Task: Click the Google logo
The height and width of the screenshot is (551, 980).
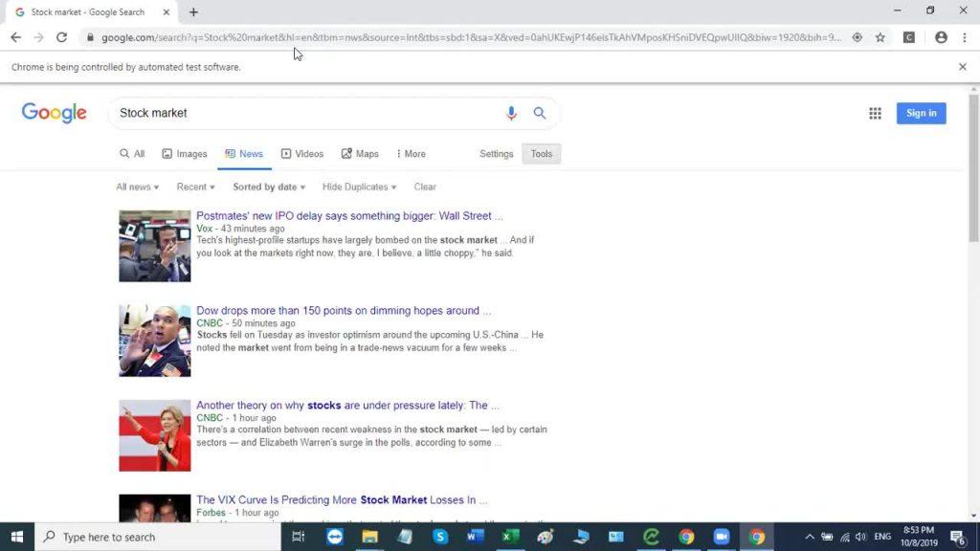Action: [55, 113]
